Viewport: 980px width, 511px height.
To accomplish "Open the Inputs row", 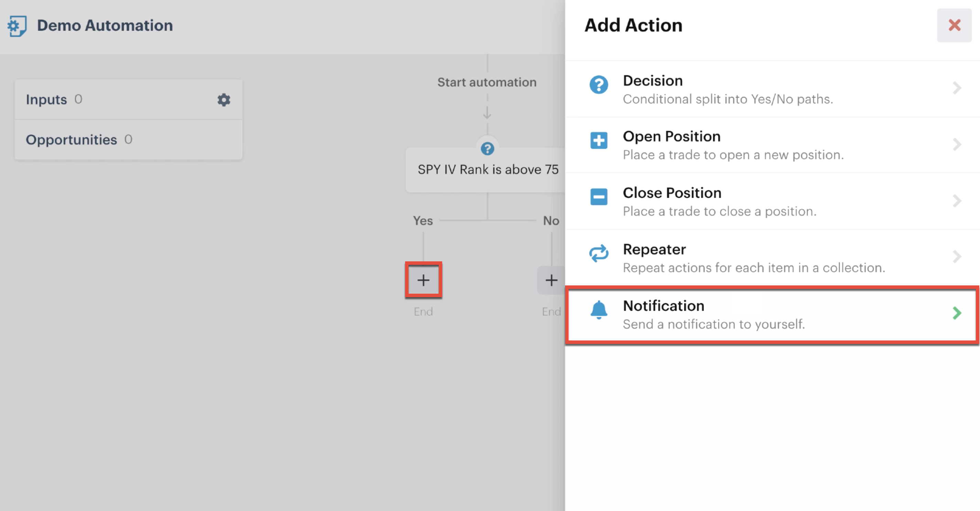I will click(129, 100).
